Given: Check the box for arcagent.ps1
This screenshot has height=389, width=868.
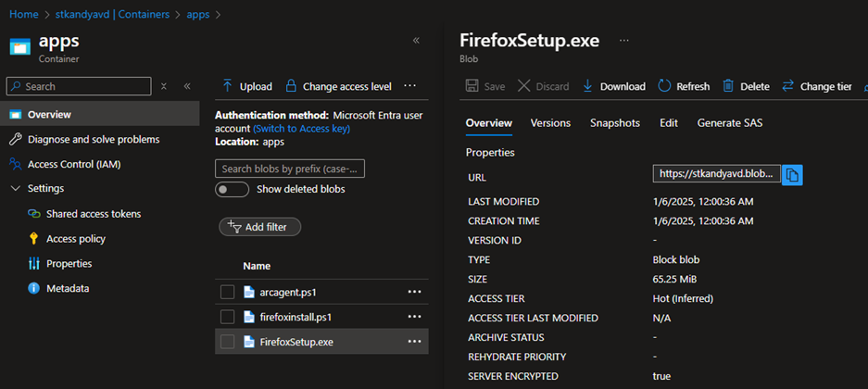Looking at the screenshot, I should [228, 292].
